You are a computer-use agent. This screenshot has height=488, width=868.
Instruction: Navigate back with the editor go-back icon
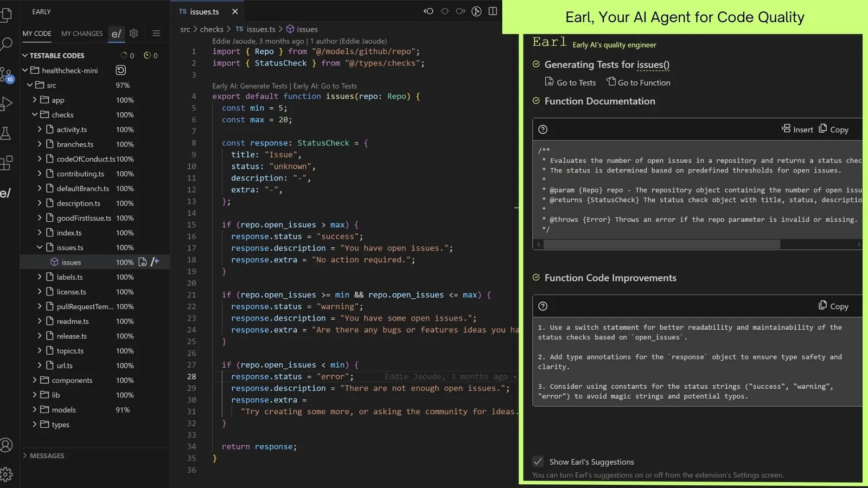tap(429, 11)
